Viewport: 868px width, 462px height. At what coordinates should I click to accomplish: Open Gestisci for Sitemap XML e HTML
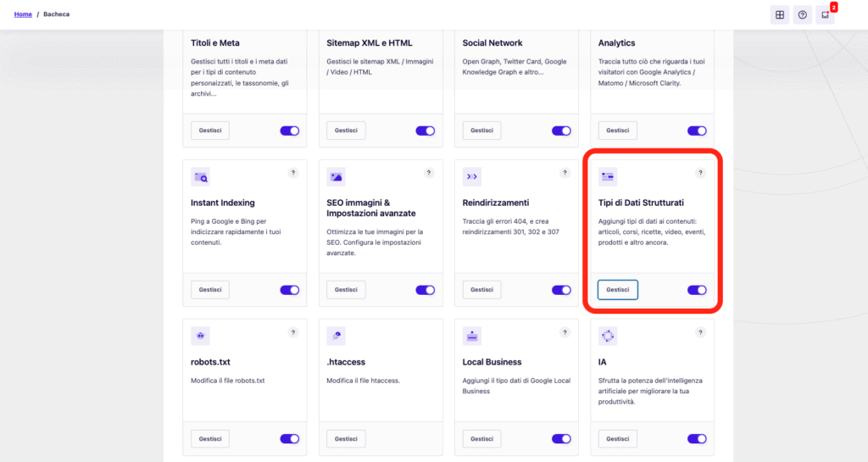[346, 131]
